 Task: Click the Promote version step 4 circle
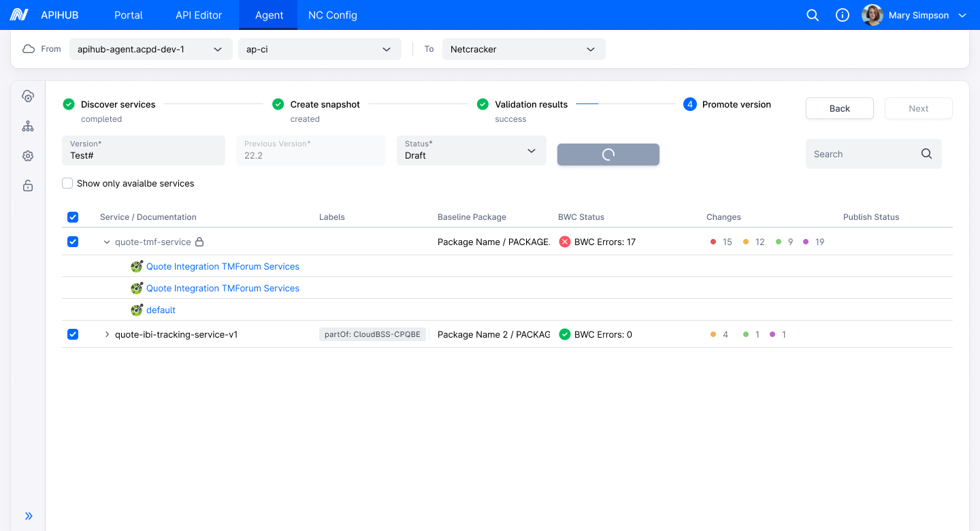coord(690,104)
